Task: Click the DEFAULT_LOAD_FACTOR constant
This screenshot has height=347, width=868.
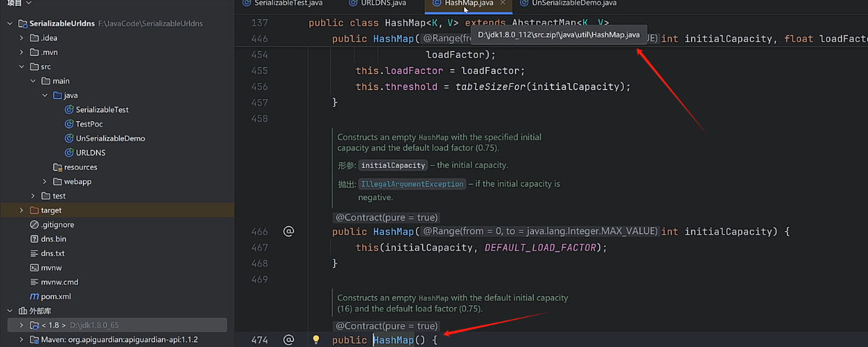Action: 541,247
